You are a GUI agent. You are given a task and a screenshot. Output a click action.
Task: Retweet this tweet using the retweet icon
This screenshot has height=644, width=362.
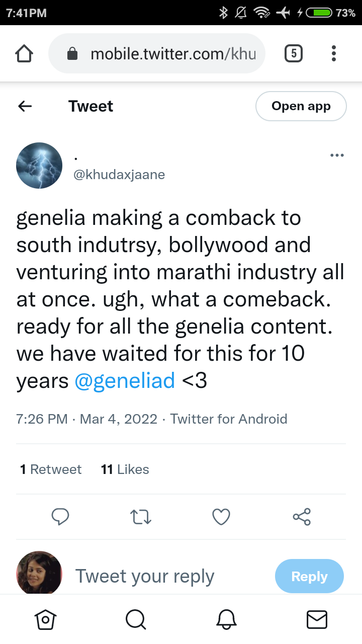[x=141, y=517]
